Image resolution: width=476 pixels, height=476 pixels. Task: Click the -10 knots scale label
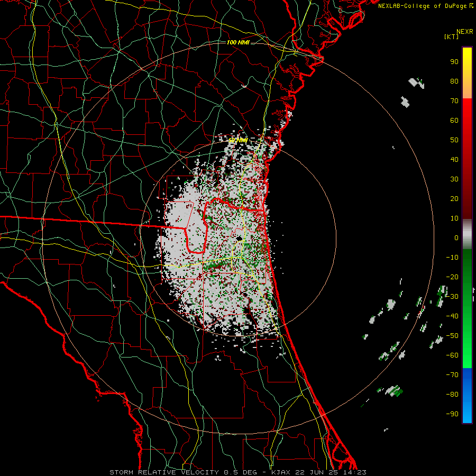click(452, 258)
